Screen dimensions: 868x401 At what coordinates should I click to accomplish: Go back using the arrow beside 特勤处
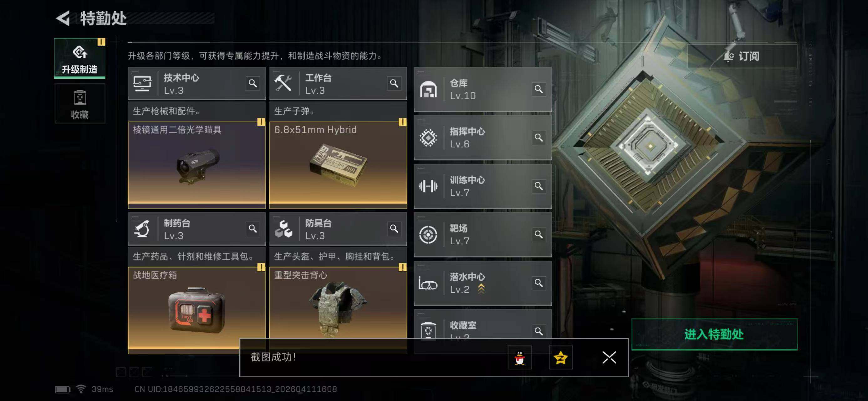point(63,18)
